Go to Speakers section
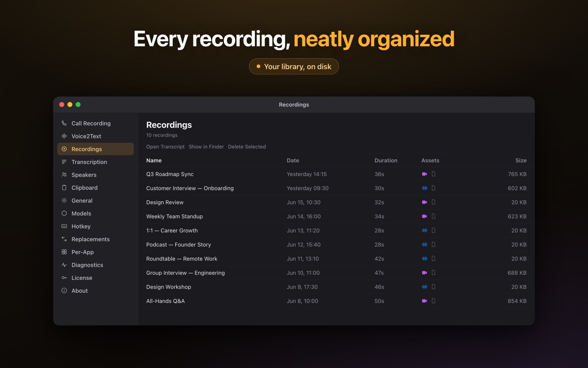The image size is (588, 368). pos(96,175)
